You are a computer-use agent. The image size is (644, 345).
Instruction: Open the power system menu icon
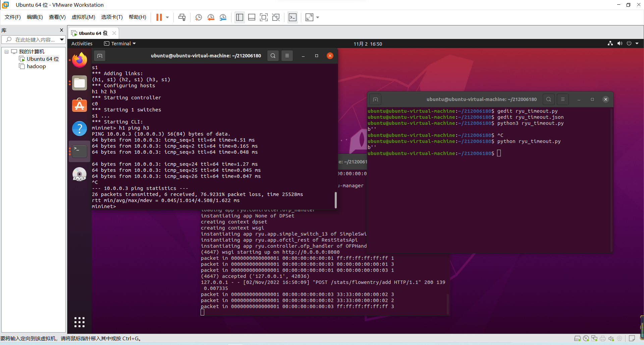coord(629,44)
